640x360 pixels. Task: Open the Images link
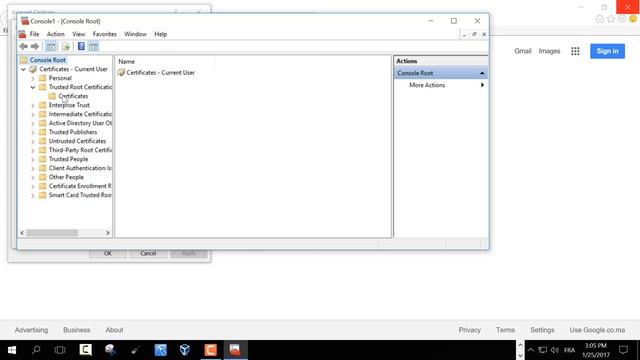(x=549, y=51)
